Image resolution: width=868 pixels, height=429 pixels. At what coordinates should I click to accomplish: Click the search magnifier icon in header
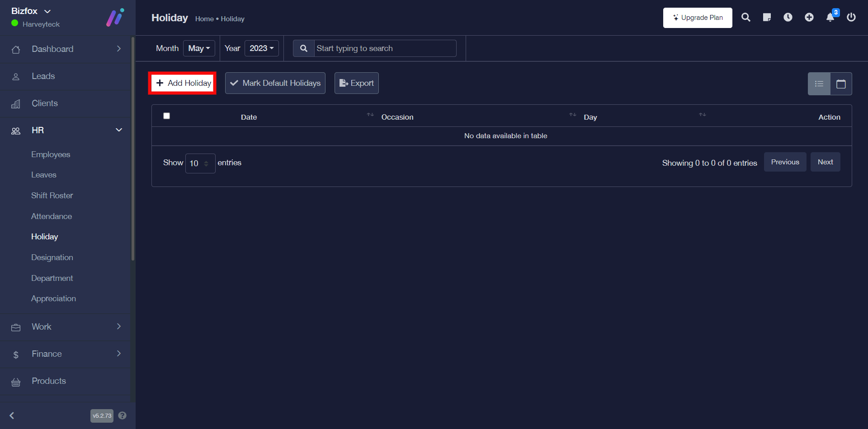coord(745,18)
